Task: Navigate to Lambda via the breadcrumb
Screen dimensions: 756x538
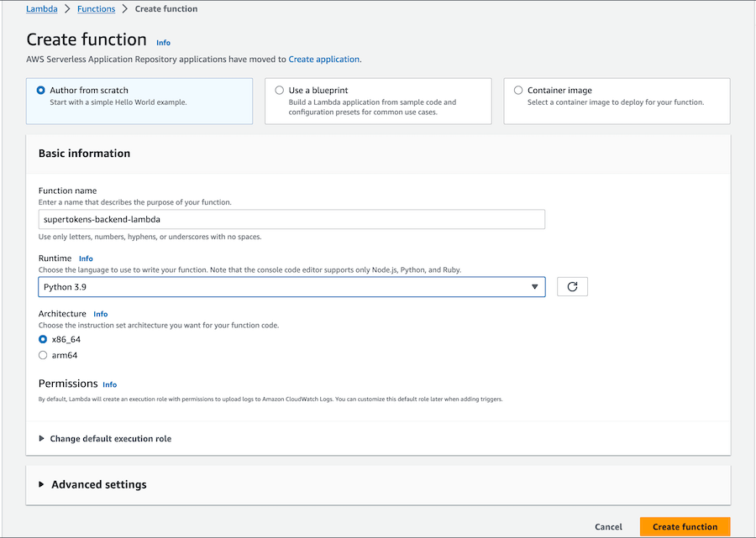Action: [42, 8]
